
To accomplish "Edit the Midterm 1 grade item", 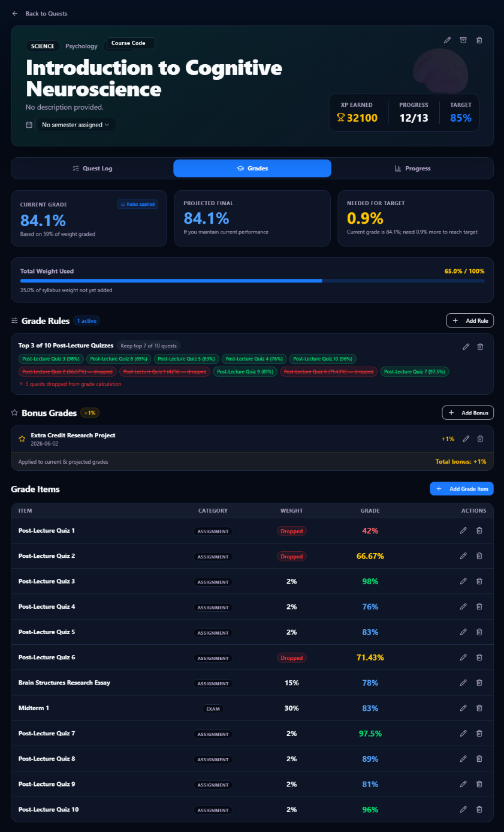I will [x=463, y=708].
